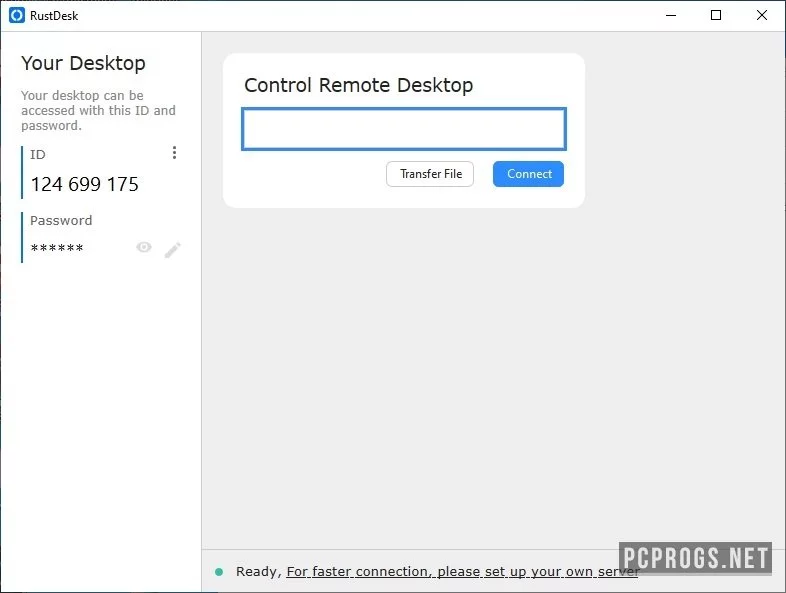The width and height of the screenshot is (786, 593).
Task: Click the blue Connect button
Action: 528,174
